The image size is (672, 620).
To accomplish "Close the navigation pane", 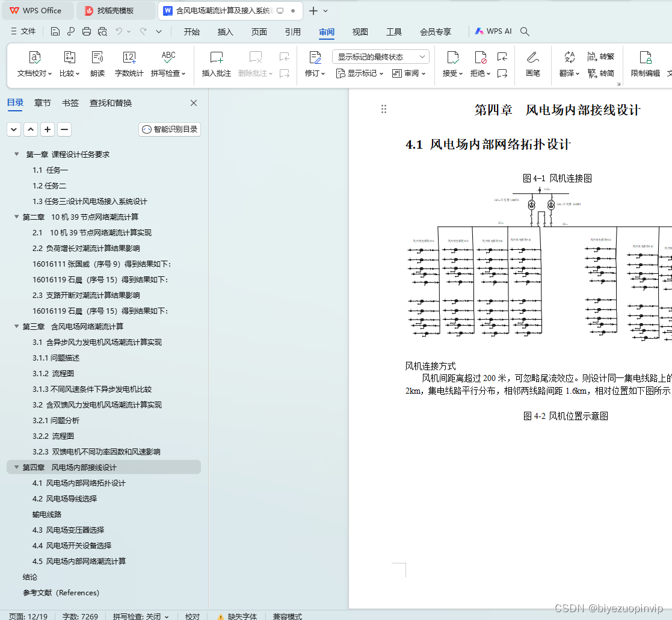I will [x=194, y=103].
